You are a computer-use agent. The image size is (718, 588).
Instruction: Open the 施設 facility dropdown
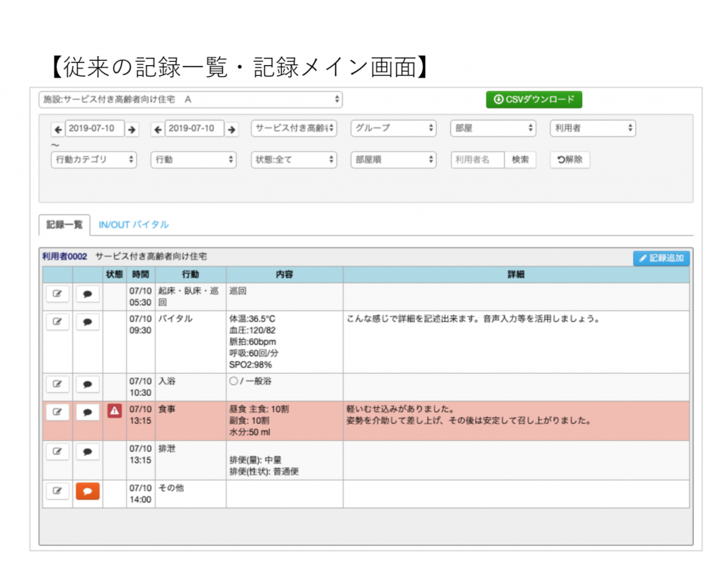[x=190, y=100]
